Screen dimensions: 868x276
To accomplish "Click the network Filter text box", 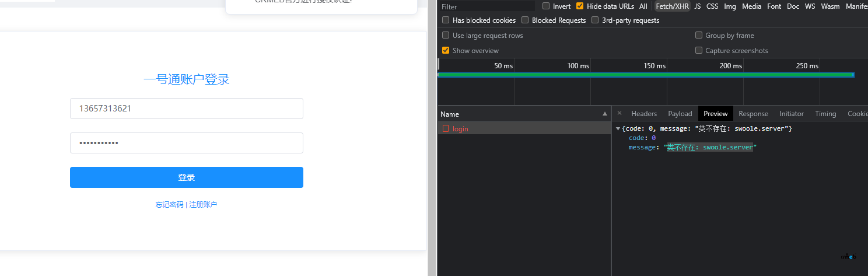I will [x=486, y=6].
